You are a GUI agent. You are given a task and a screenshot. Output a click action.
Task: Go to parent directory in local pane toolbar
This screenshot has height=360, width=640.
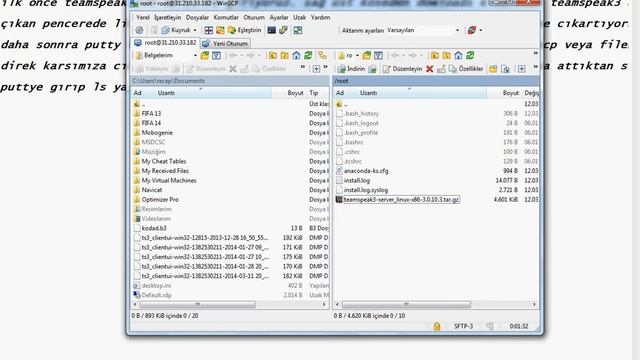pyautogui.click(x=273, y=56)
